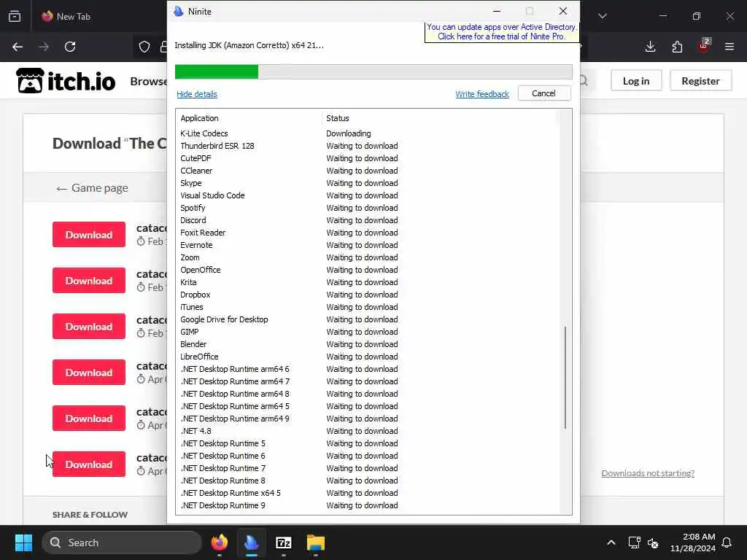Select the Foxit Reader row

coord(367,233)
